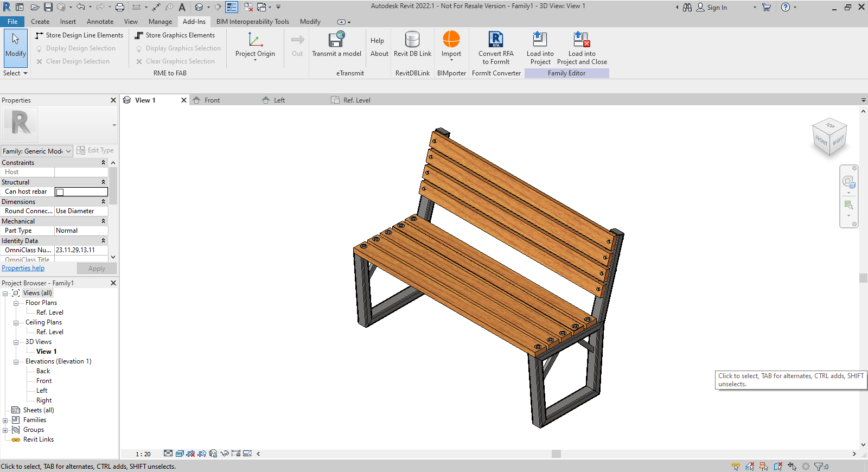Open the Family: Generic Model type dropdown
868x472 pixels.
(x=37, y=151)
